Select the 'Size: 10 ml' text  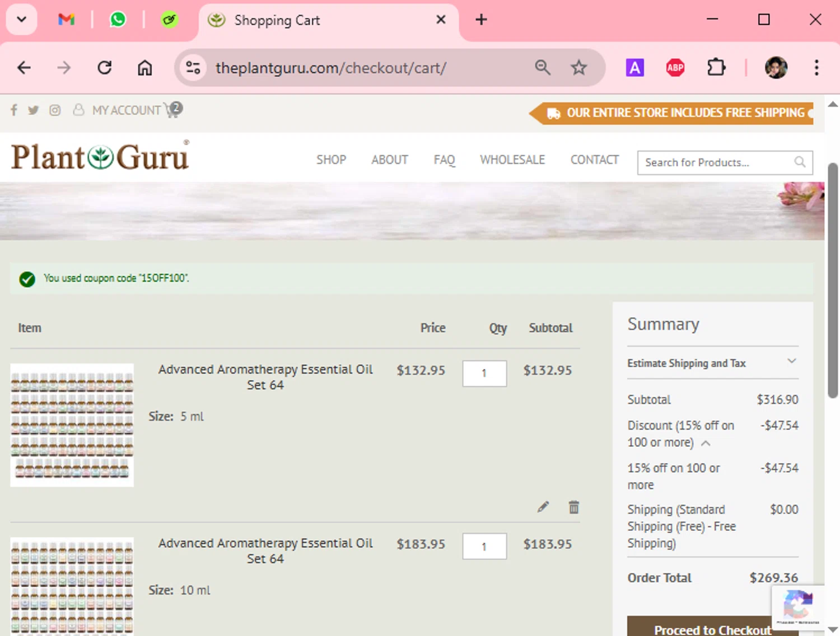pyautogui.click(x=179, y=590)
